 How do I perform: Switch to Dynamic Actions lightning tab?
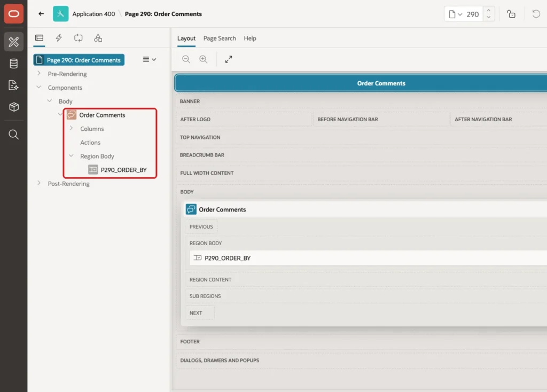pos(59,38)
